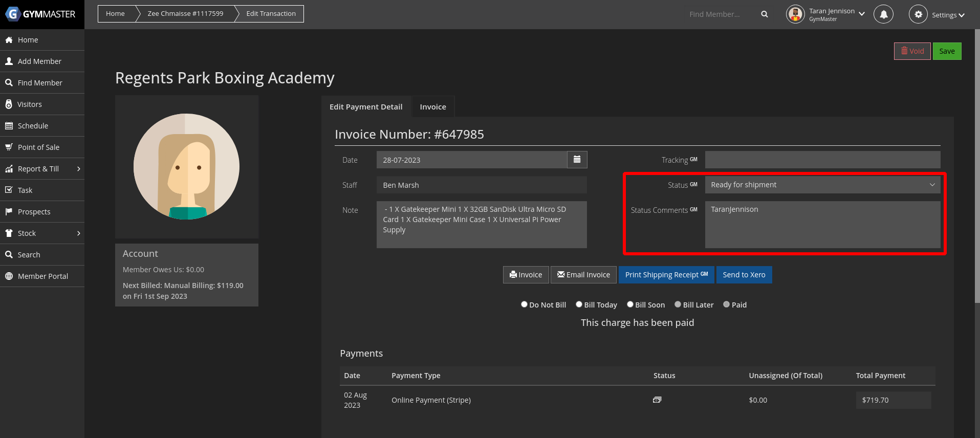Screen dimensions: 980x438
Task: Open Schedule in the sidebar
Action: (x=33, y=126)
